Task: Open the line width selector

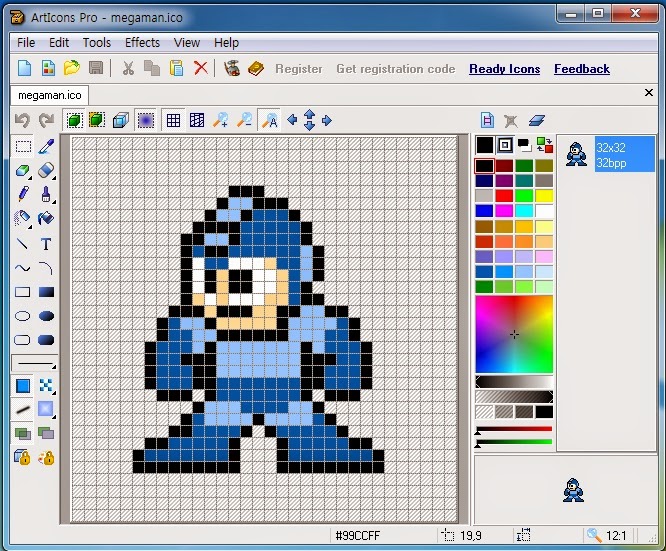Action: (x=35, y=364)
